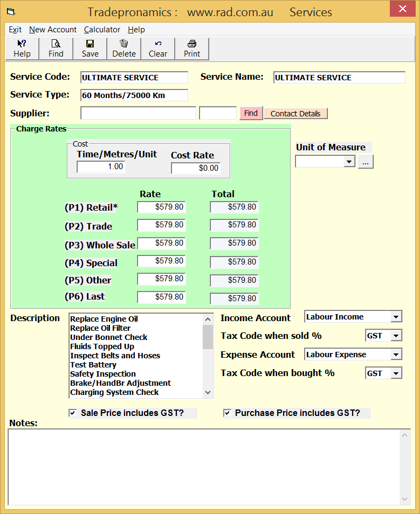Click the P2 Trade rate field
This screenshot has width=420, height=514.
(x=161, y=225)
